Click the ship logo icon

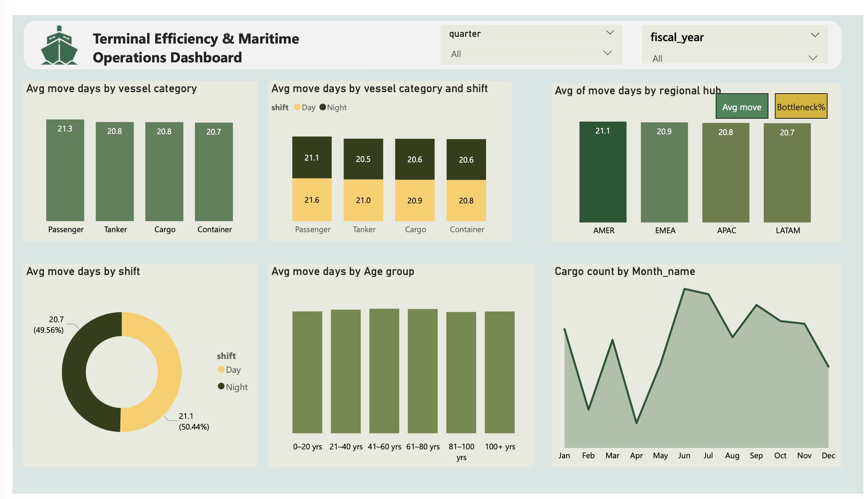(59, 46)
